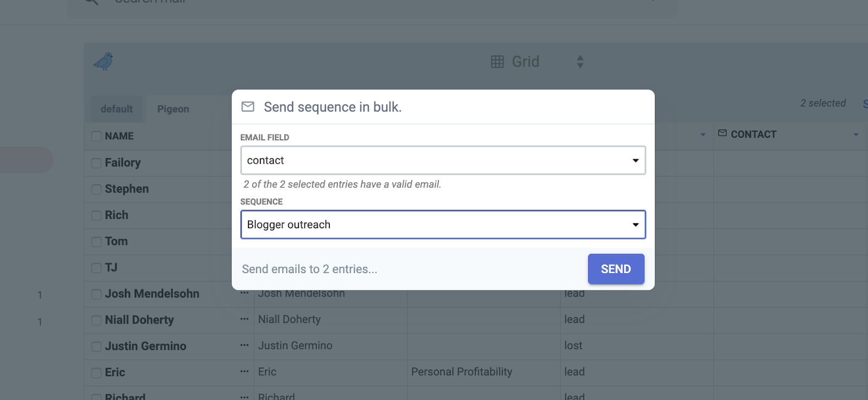The image size is (868, 400).
Task: Click the Grid view up-down stepper arrows
Action: (580, 62)
